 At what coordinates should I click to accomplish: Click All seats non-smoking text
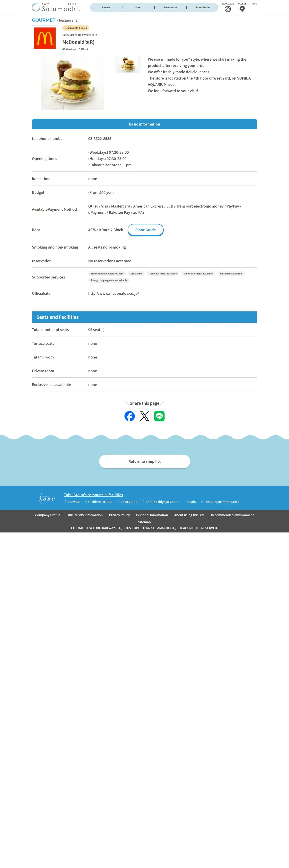coord(107,247)
